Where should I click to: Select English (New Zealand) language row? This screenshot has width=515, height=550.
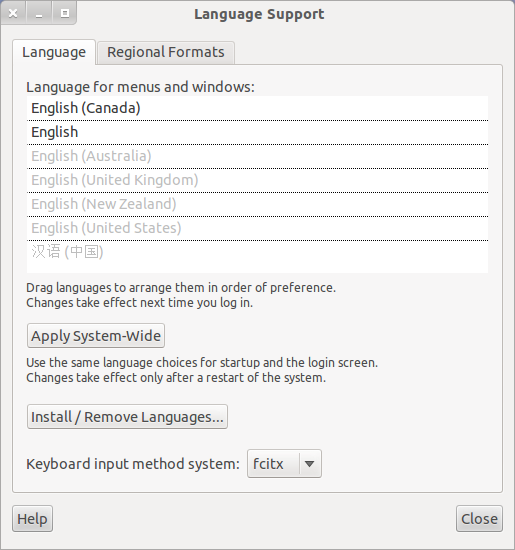(x=257, y=204)
